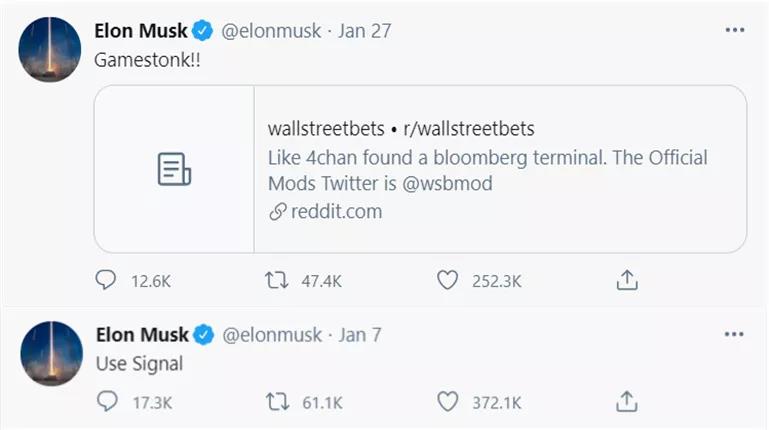Click the Jan 27 tweet timestamp
Image resolution: width=769 pixels, height=430 pixels.
coord(364,31)
